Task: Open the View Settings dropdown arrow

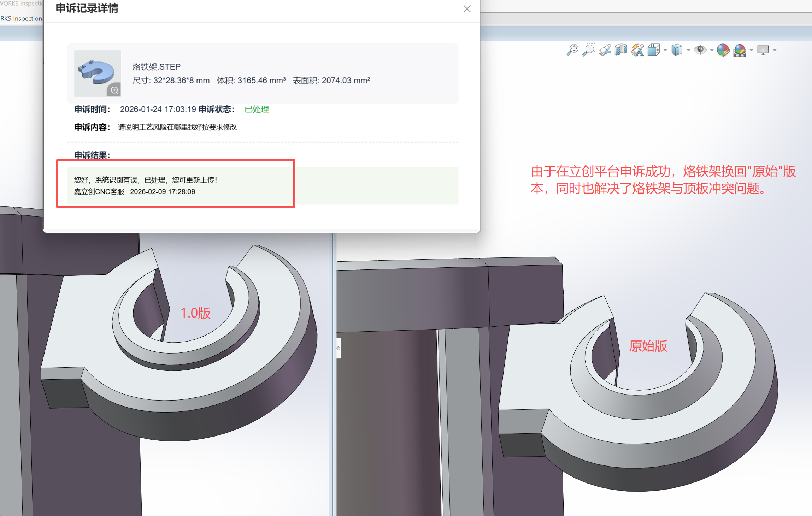Action: click(775, 51)
